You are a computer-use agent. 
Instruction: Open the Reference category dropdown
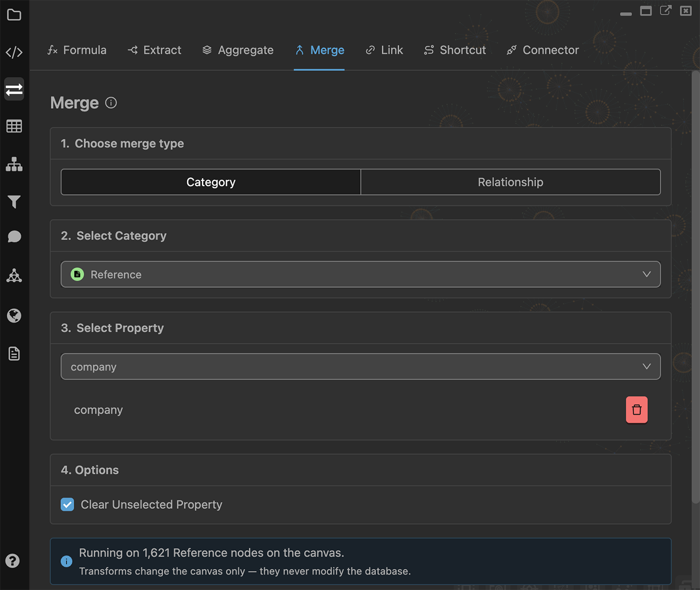(x=361, y=275)
